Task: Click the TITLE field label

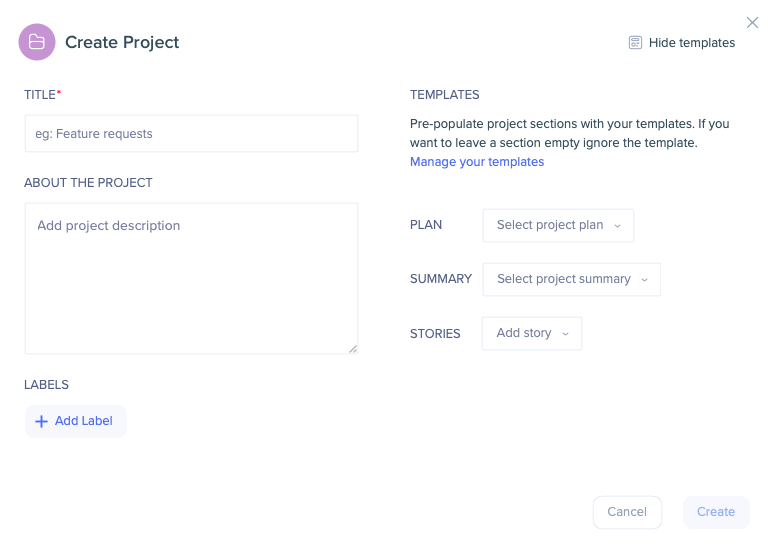Action: point(42,95)
